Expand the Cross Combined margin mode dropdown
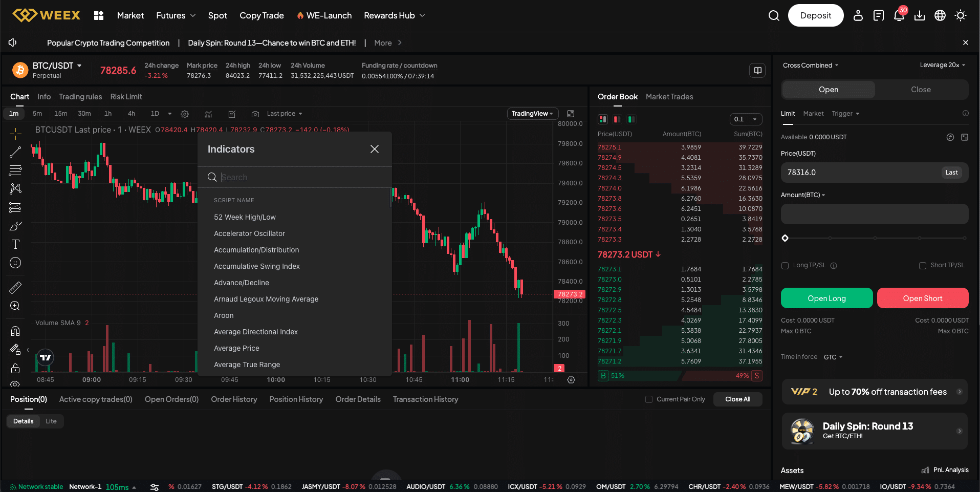The width and height of the screenshot is (980, 492). (x=810, y=65)
